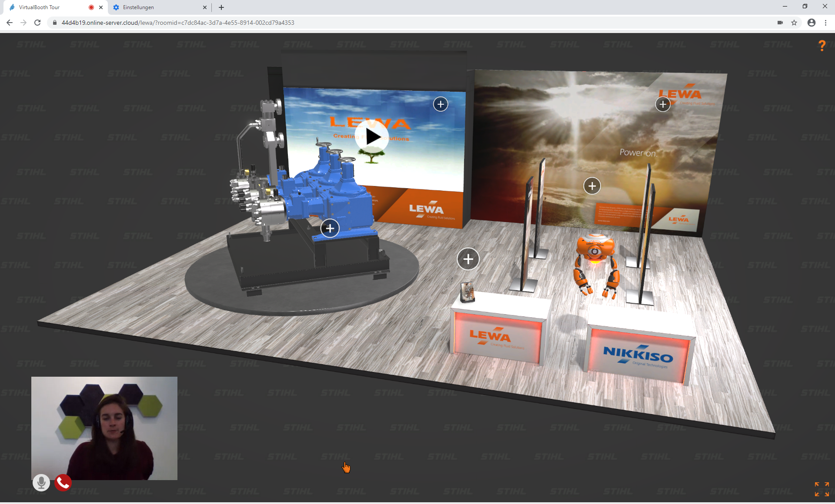Click the plus hotspot on the video wall

tap(441, 104)
